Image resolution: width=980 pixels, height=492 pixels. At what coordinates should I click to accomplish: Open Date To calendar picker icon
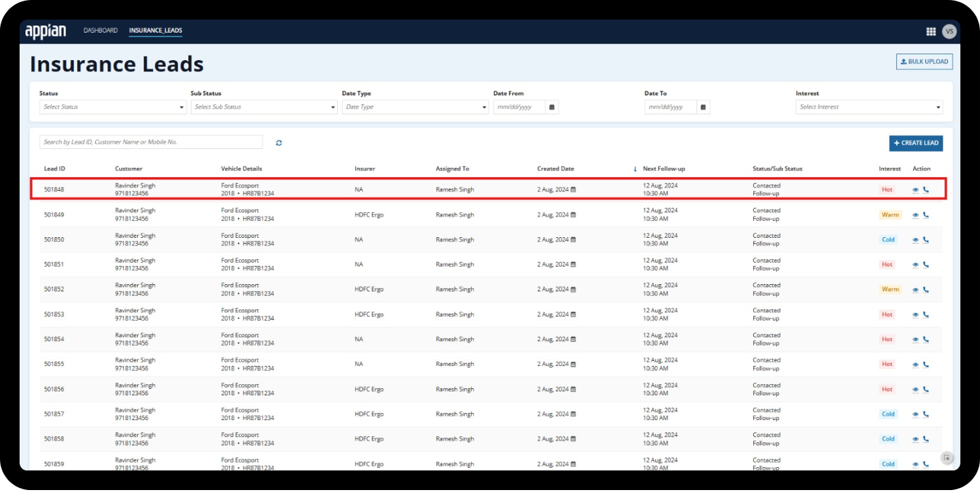[x=704, y=107]
